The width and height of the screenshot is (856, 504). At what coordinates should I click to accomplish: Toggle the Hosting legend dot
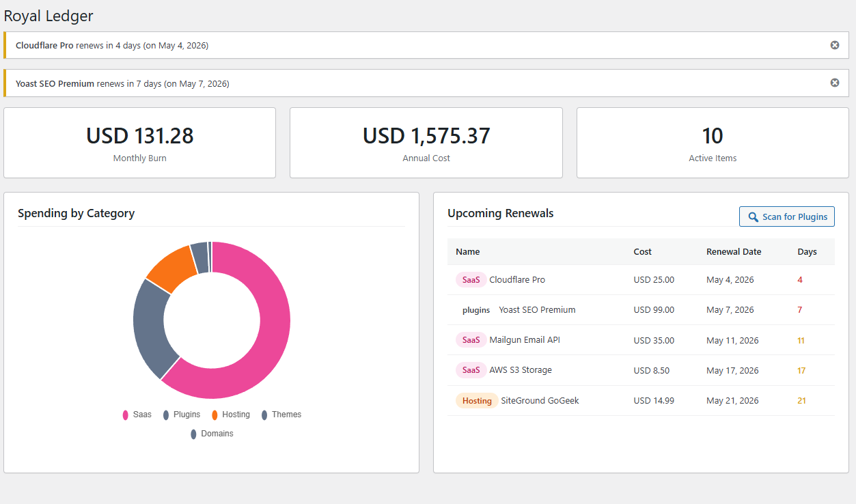pyautogui.click(x=215, y=415)
